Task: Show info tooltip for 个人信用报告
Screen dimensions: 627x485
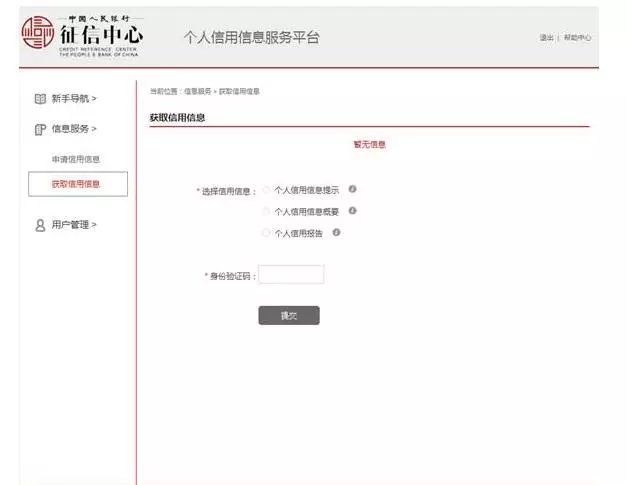Action: [336, 232]
